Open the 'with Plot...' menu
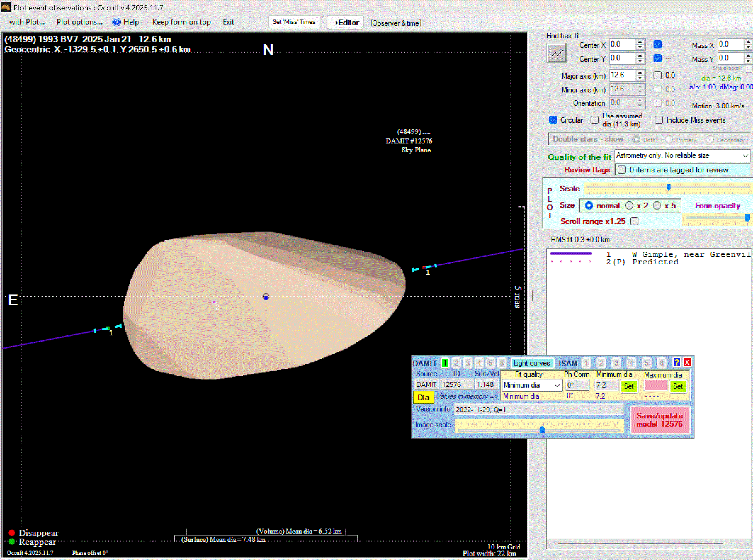Screen dimensions: 753x560 click(27, 22)
